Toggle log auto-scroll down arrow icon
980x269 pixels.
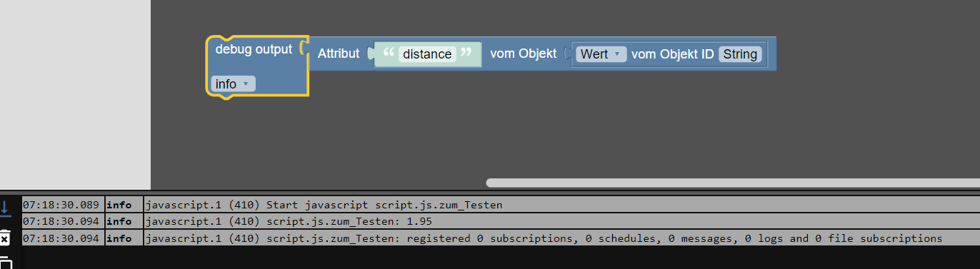pyautogui.click(x=5, y=208)
